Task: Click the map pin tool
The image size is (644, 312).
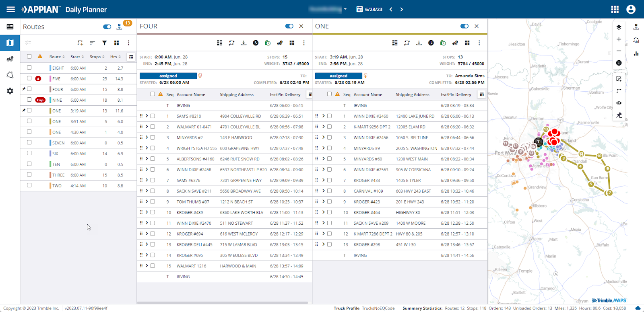Action: (619, 115)
